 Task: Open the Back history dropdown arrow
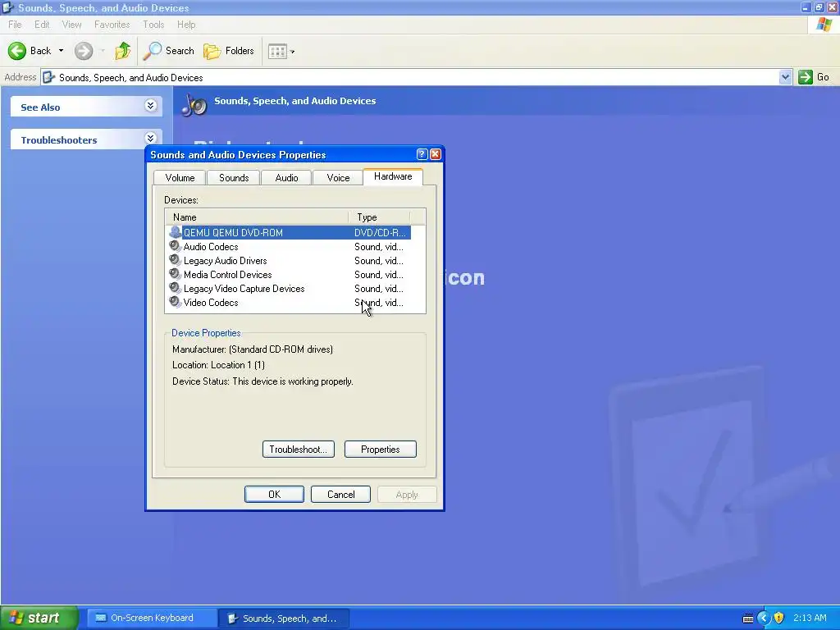[x=61, y=51]
